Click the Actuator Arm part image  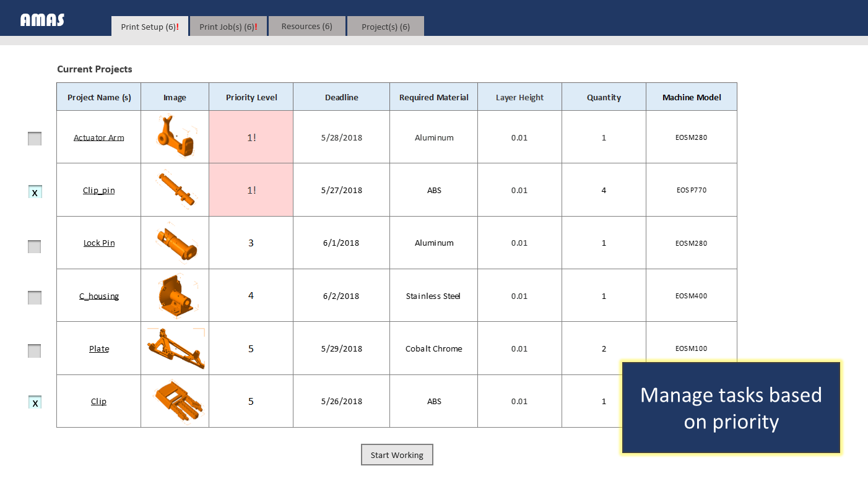click(x=175, y=137)
